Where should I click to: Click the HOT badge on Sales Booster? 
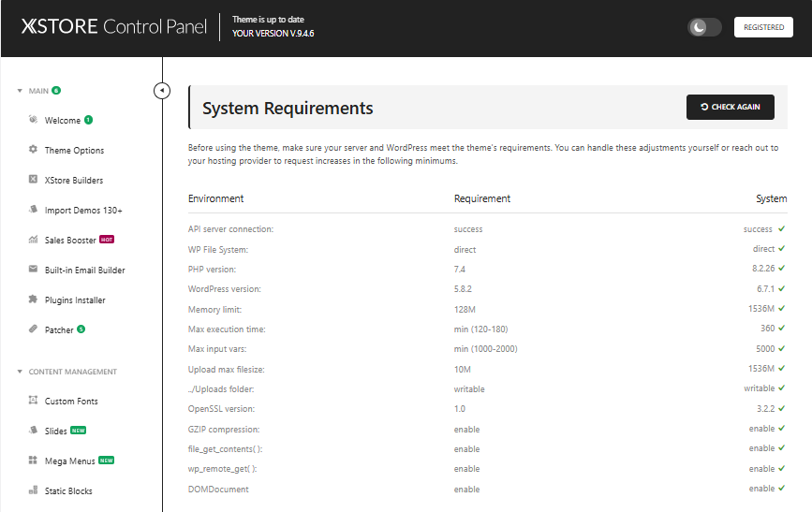[x=107, y=240]
